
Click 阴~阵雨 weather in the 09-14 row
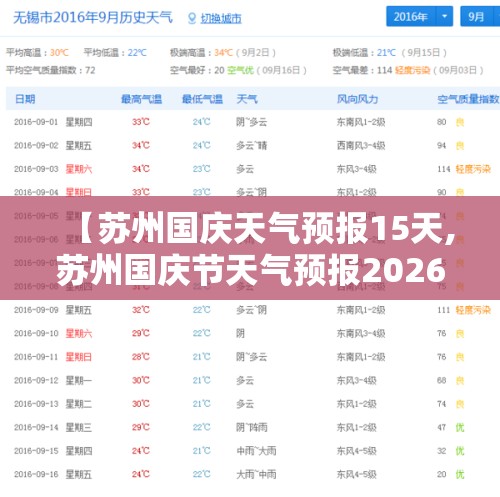coord(252,427)
